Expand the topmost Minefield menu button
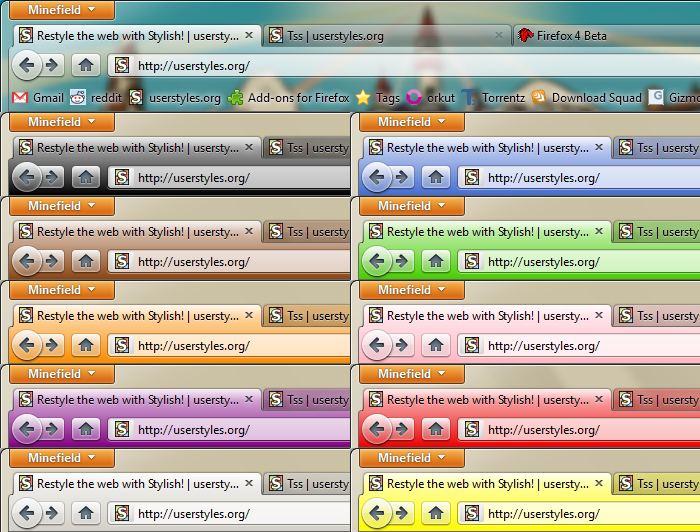Image resolution: width=700 pixels, height=532 pixels. click(62, 10)
